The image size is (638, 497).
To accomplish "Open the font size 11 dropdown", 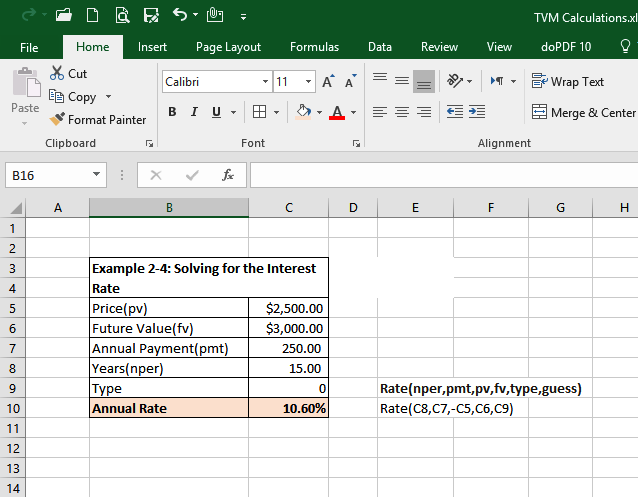I will pos(308,81).
